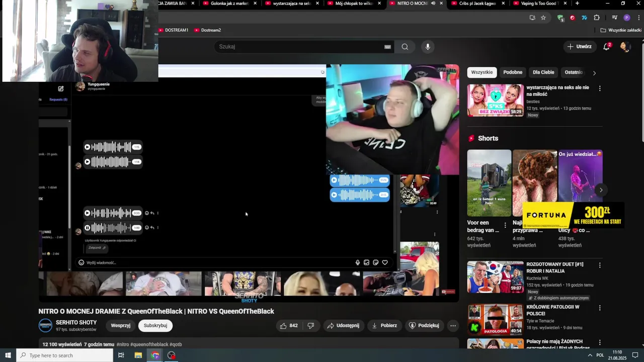Open YouTube notifications bell

pos(607,46)
